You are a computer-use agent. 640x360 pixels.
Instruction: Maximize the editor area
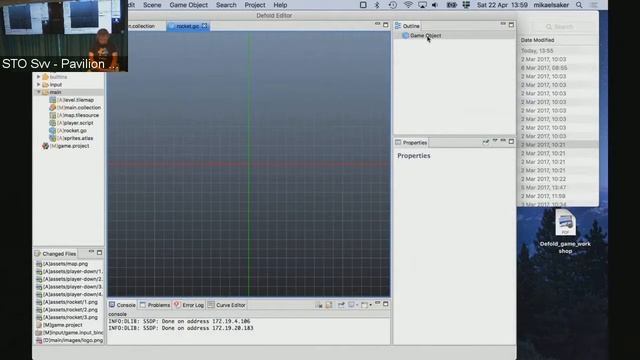click(385, 25)
